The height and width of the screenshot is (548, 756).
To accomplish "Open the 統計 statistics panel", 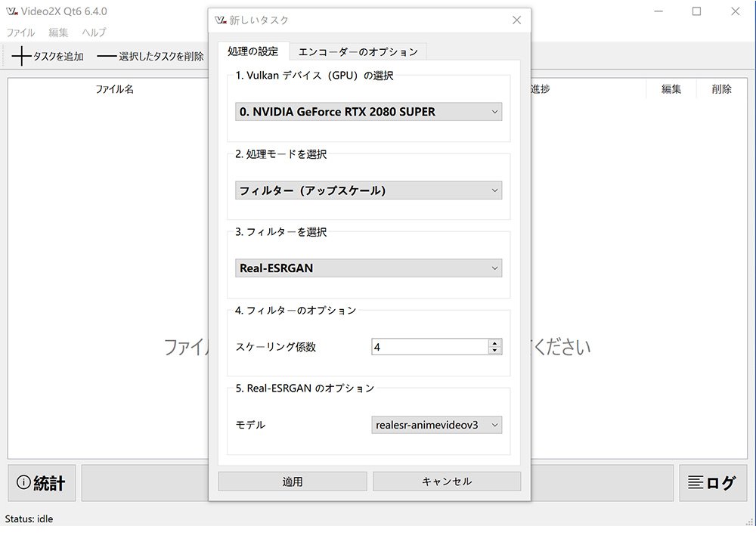I will point(41,482).
